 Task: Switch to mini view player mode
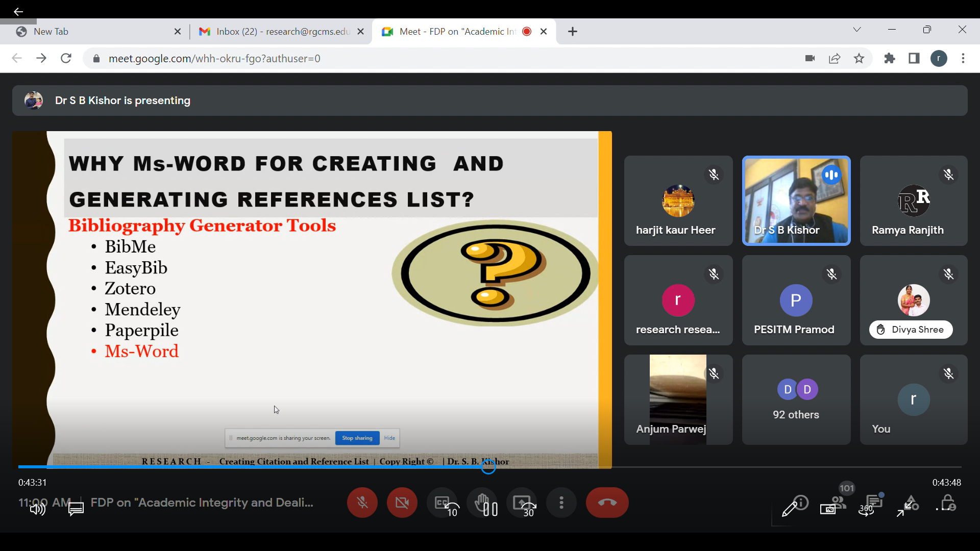pyautogui.click(x=828, y=509)
